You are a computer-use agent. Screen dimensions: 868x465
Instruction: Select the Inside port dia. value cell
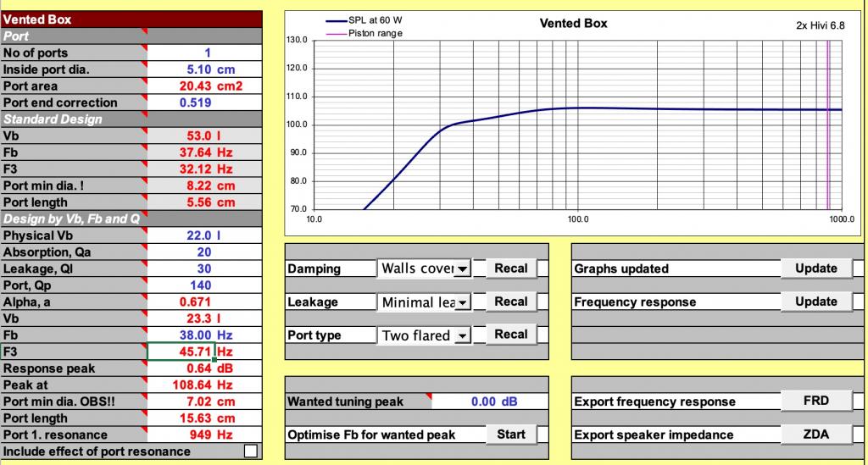tap(204, 69)
